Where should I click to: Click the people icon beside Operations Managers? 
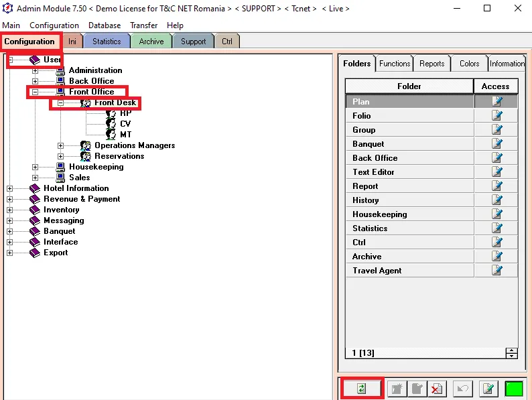86,145
